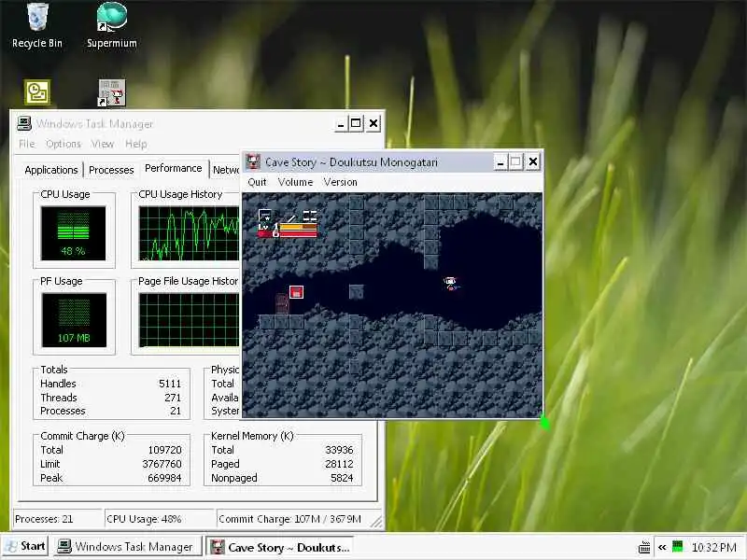The image size is (747, 560).
Task: Click the PF Usage 107 MB gauge
Action: point(74,320)
